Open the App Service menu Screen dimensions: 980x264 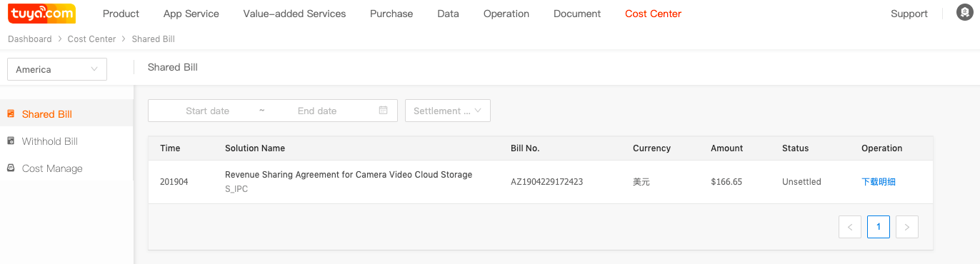pos(191,14)
